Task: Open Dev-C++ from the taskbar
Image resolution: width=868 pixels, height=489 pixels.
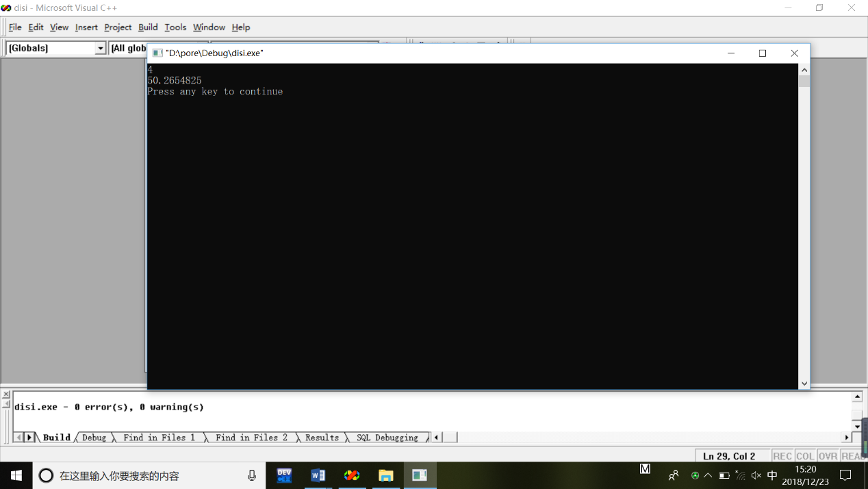Action: point(284,475)
